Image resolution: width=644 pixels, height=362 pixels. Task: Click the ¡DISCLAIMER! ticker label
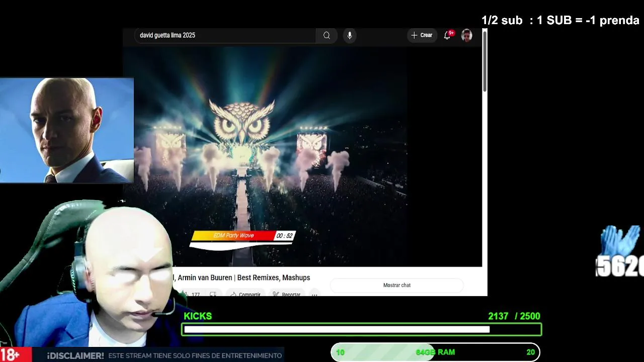tap(75, 355)
